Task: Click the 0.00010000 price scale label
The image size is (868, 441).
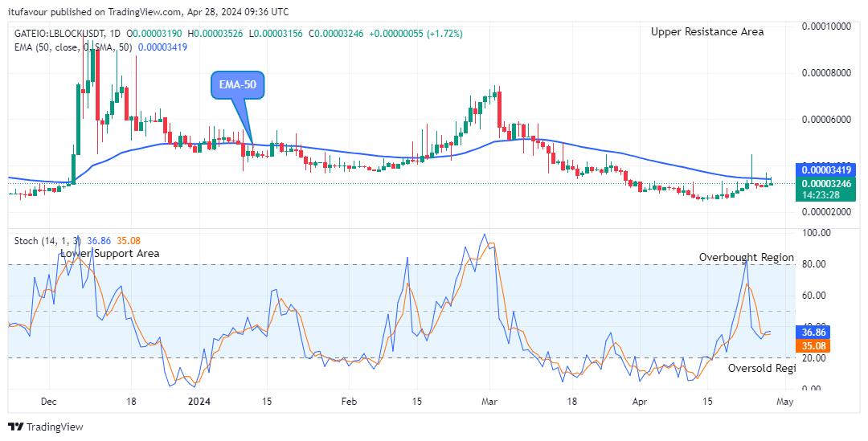Action: pos(828,26)
